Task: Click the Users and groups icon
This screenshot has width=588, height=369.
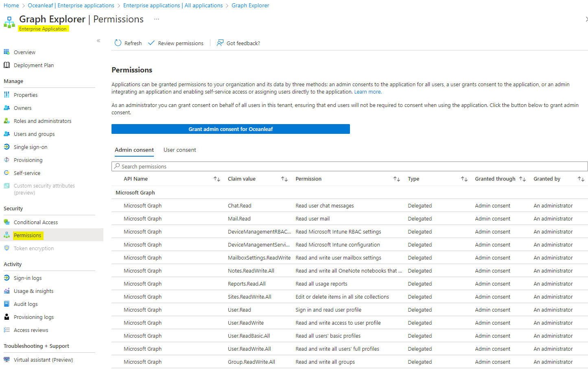Action: [7, 134]
